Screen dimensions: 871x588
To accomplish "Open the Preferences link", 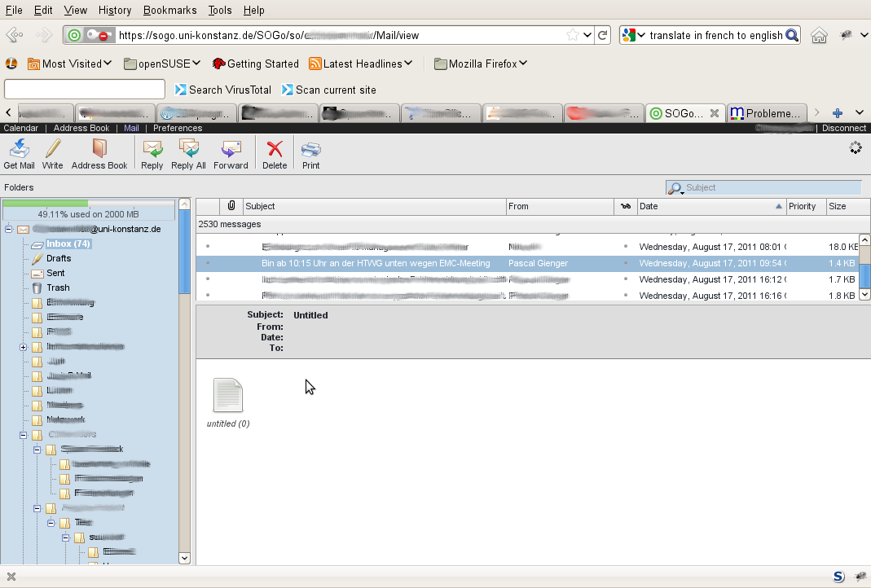I will click(x=178, y=128).
